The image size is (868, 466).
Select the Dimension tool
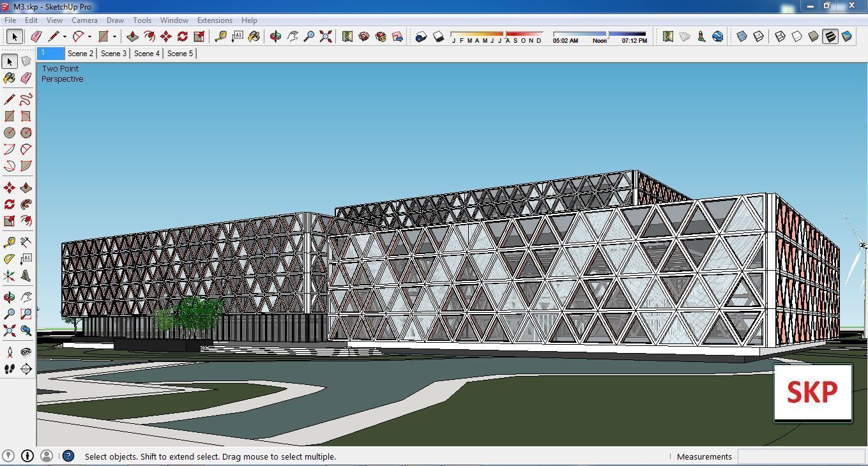[x=26, y=242]
